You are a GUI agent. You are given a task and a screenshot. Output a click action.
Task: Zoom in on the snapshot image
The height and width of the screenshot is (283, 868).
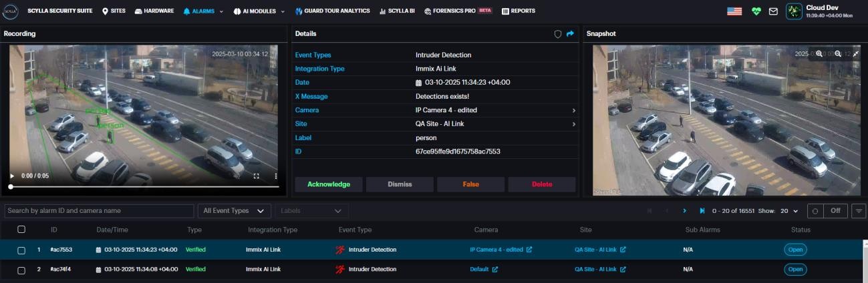click(819, 53)
